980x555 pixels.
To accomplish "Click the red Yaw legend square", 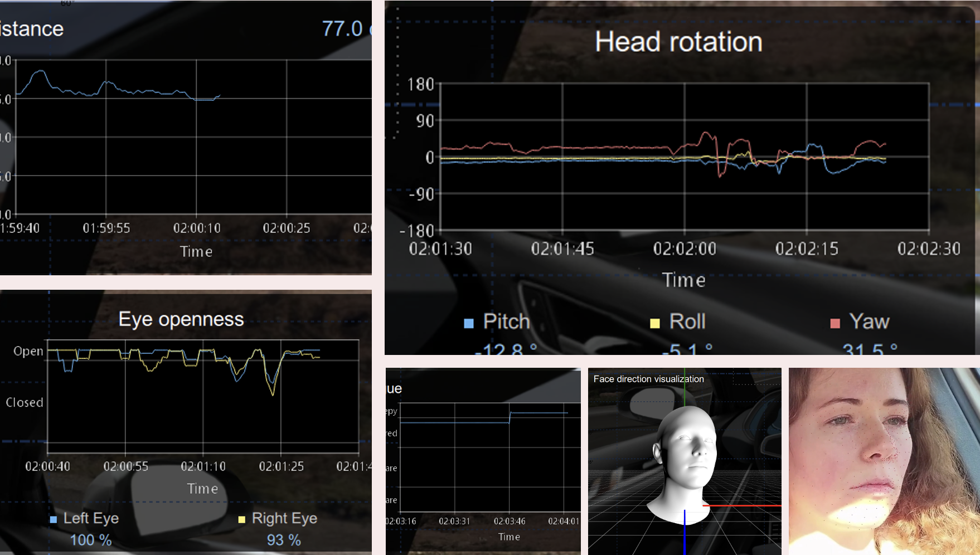I will point(835,323).
